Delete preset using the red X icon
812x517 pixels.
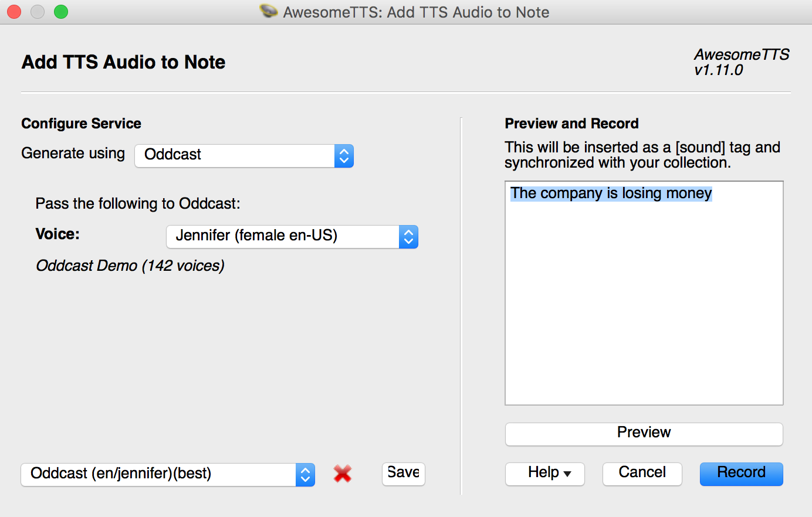coord(343,474)
